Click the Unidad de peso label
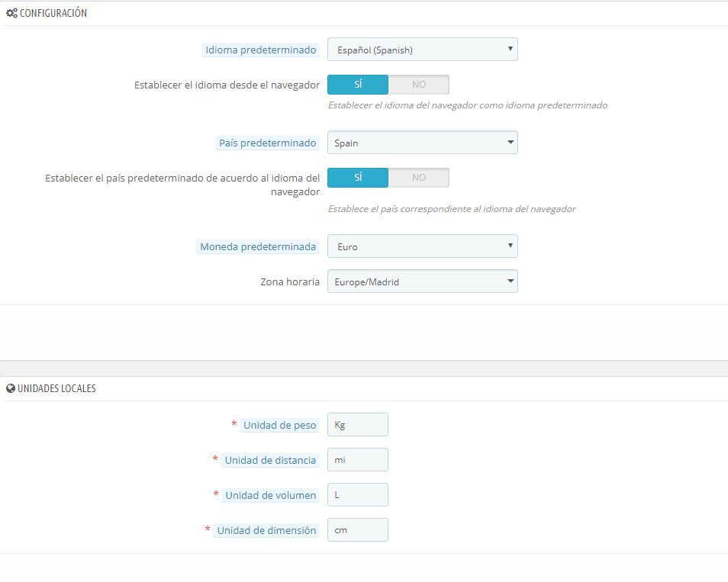Viewport: 728px width, 582px height. pyautogui.click(x=279, y=425)
